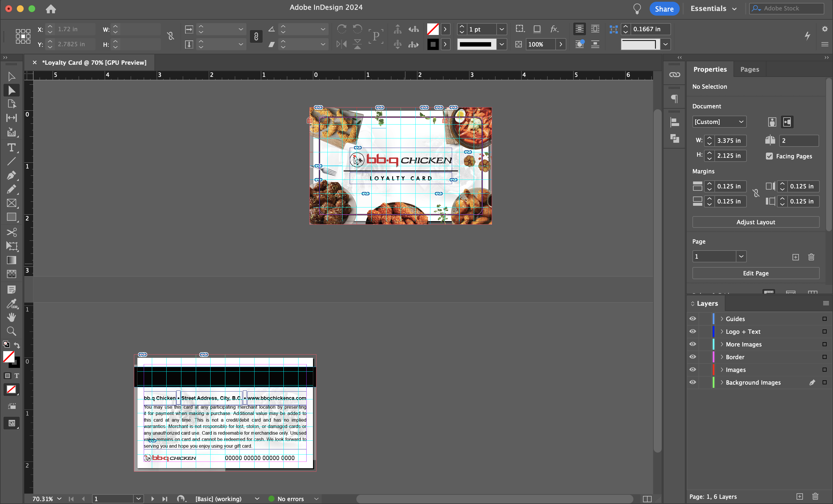Click the lightbulb Discover icon
Screen dimensions: 833x504
point(637,9)
